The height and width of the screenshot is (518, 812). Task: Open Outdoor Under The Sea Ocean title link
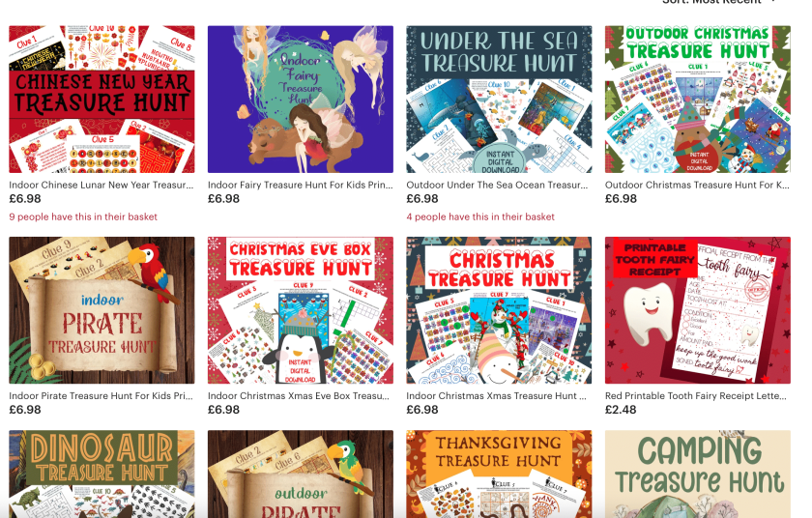click(x=497, y=185)
